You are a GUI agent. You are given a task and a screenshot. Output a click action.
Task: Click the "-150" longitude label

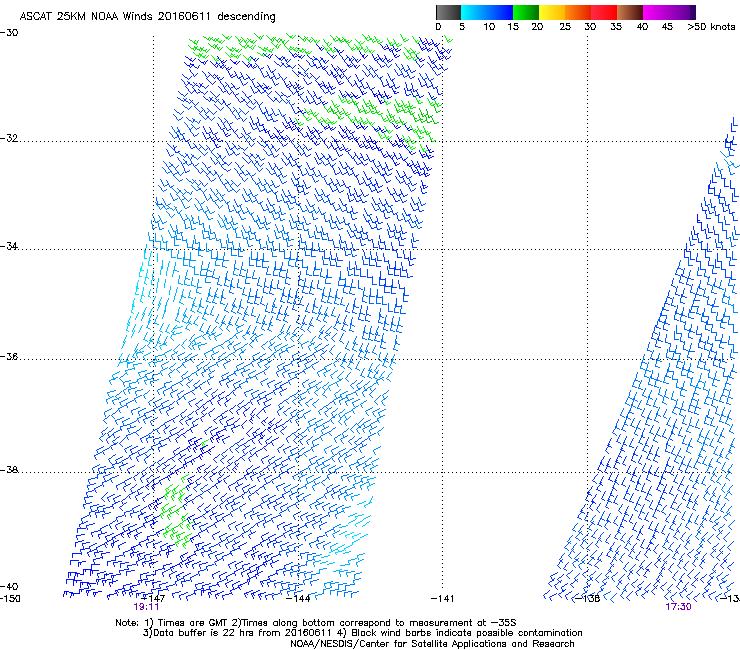pyautogui.click(x=10, y=599)
